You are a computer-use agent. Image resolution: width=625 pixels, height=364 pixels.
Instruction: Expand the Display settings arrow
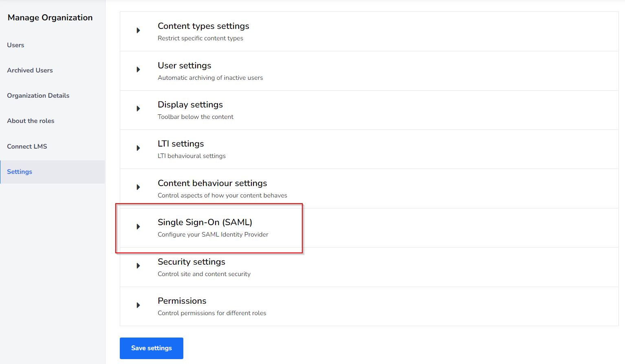(138, 109)
